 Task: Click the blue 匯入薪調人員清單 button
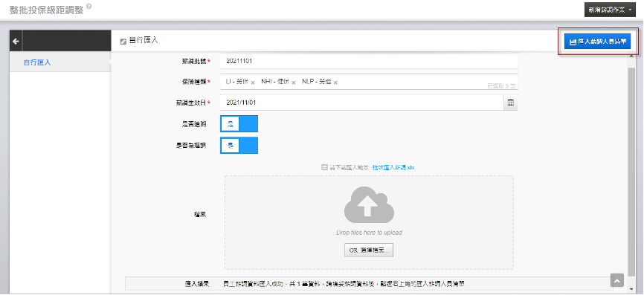pos(597,42)
